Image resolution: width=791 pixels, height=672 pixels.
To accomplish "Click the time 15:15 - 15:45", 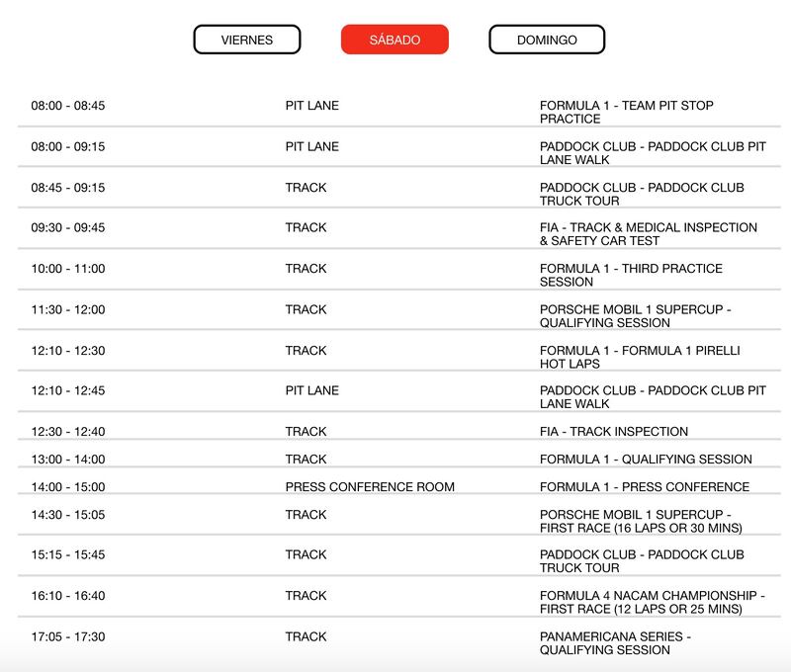I will point(68,554).
